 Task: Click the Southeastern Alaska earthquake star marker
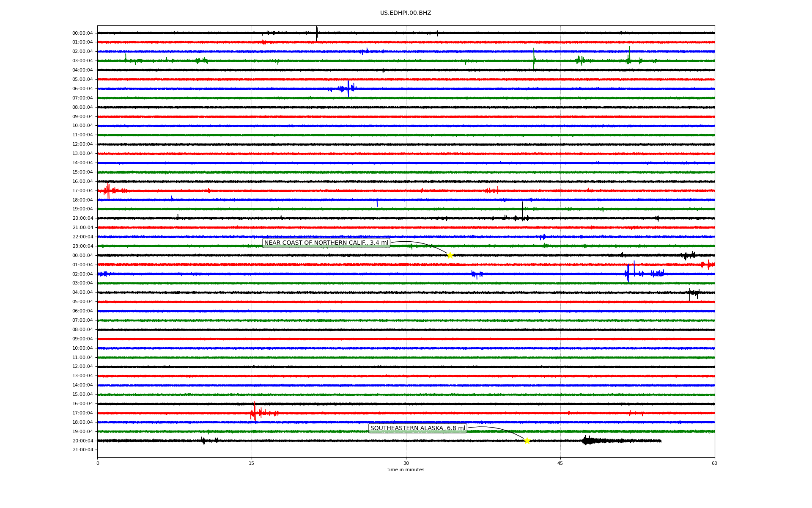point(527,441)
